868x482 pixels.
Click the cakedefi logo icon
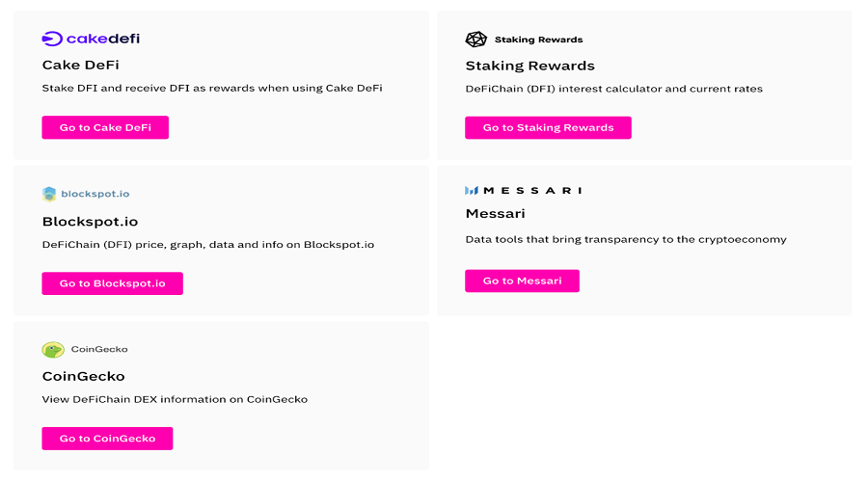click(52, 39)
